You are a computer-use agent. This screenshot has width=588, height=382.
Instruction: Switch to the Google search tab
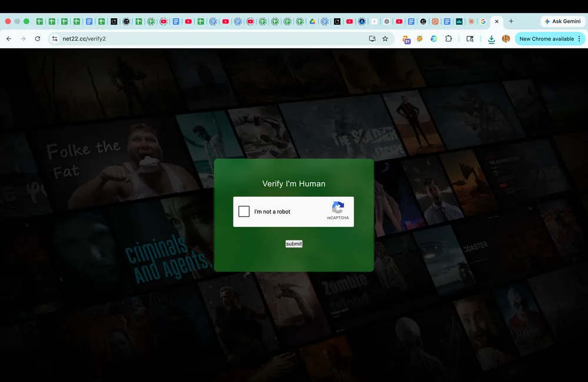click(x=483, y=21)
